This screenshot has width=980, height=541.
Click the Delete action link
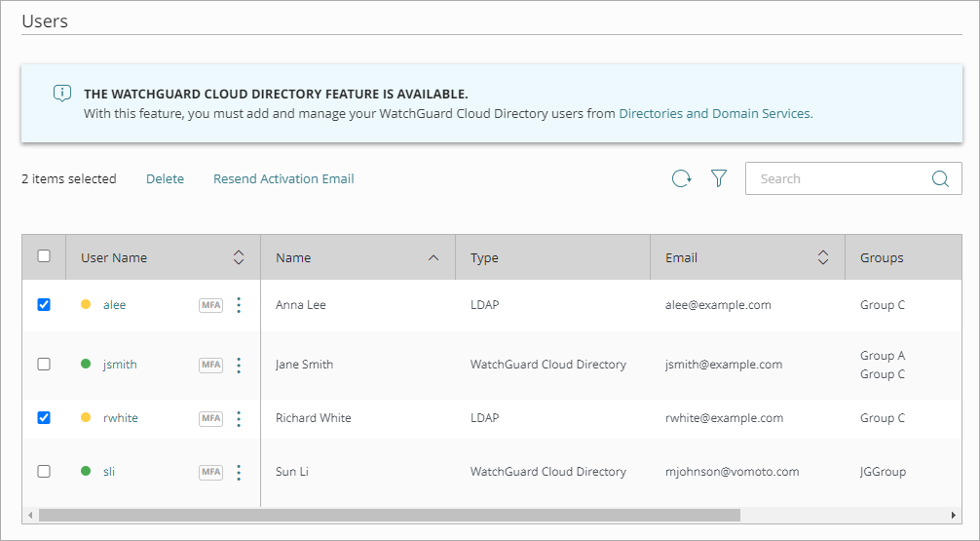pos(165,179)
